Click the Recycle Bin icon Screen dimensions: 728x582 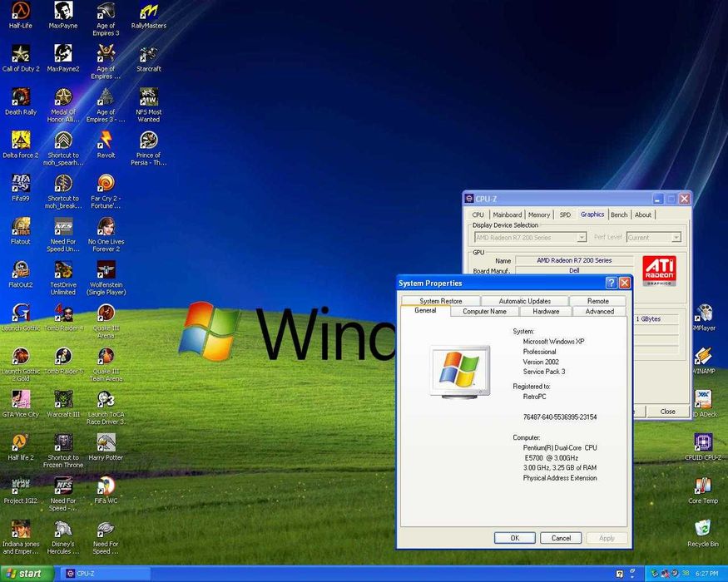(703, 533)
